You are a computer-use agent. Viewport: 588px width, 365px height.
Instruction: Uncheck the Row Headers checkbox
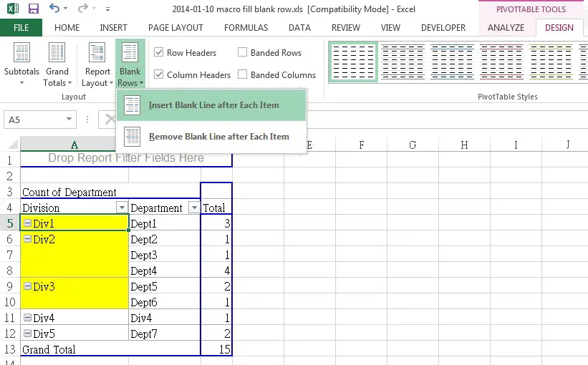coord(158,52)
